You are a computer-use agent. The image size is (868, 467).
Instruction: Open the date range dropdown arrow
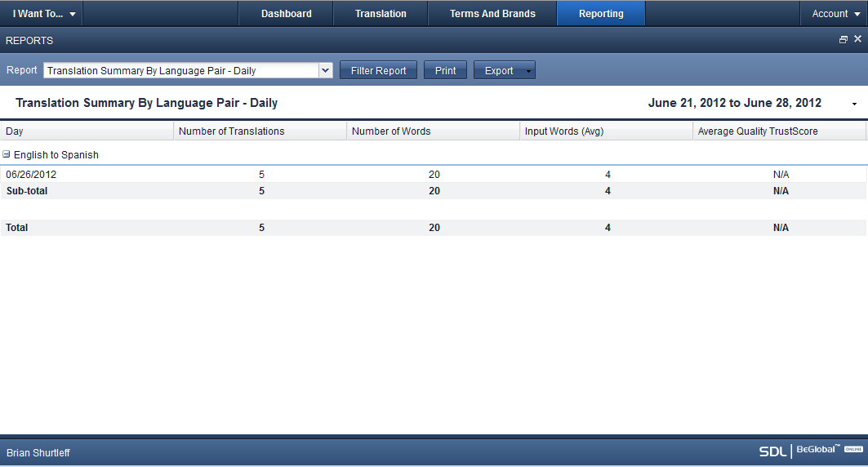tap(854, 105)
